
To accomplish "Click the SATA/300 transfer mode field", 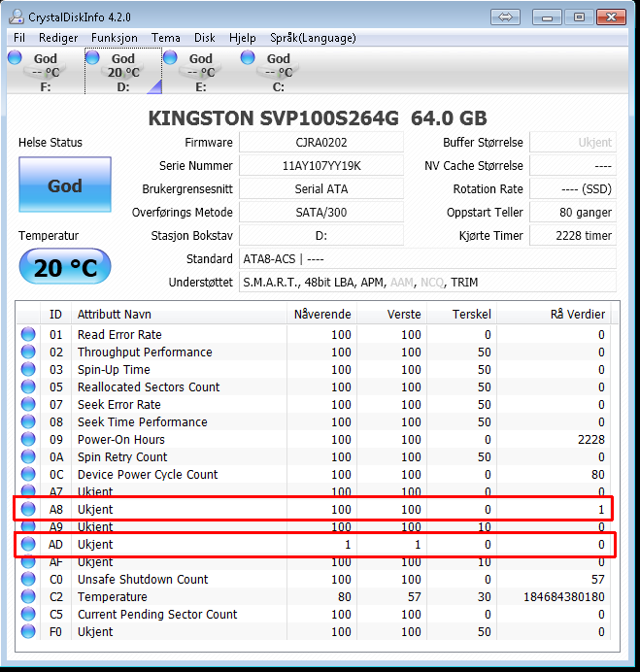I will click(x=321, y=212).
